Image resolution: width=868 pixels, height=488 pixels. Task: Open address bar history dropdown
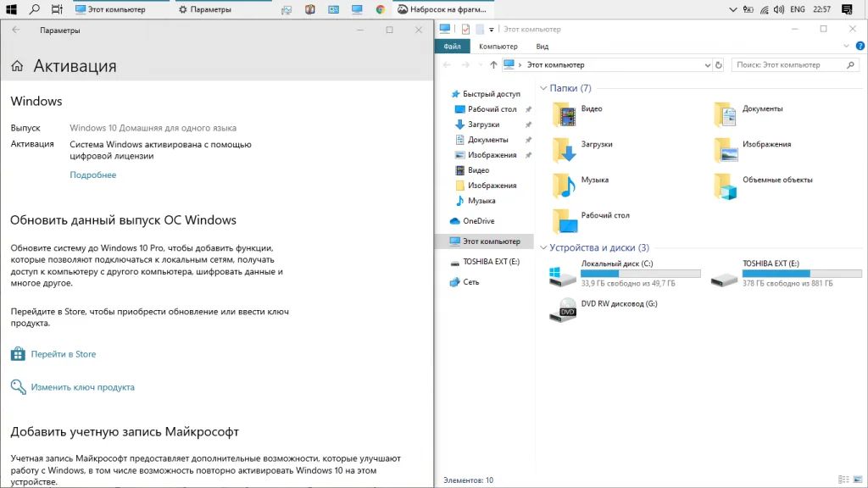707,64
